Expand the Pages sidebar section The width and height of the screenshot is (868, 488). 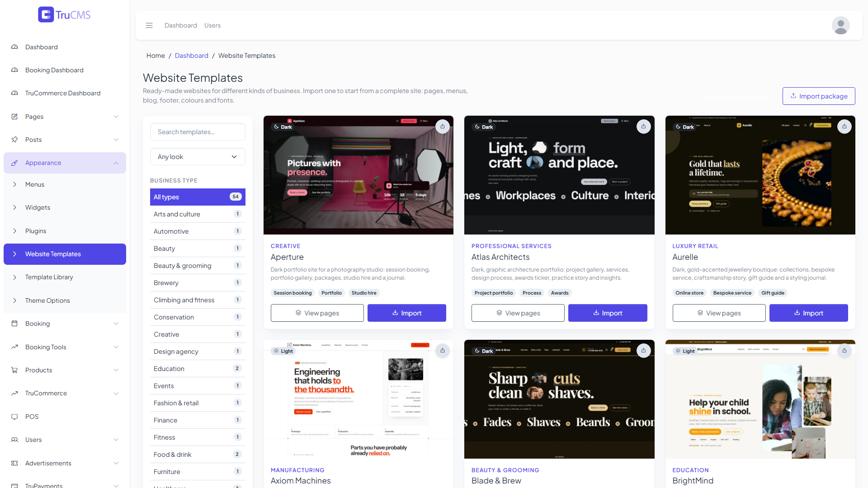click(65, 117)
